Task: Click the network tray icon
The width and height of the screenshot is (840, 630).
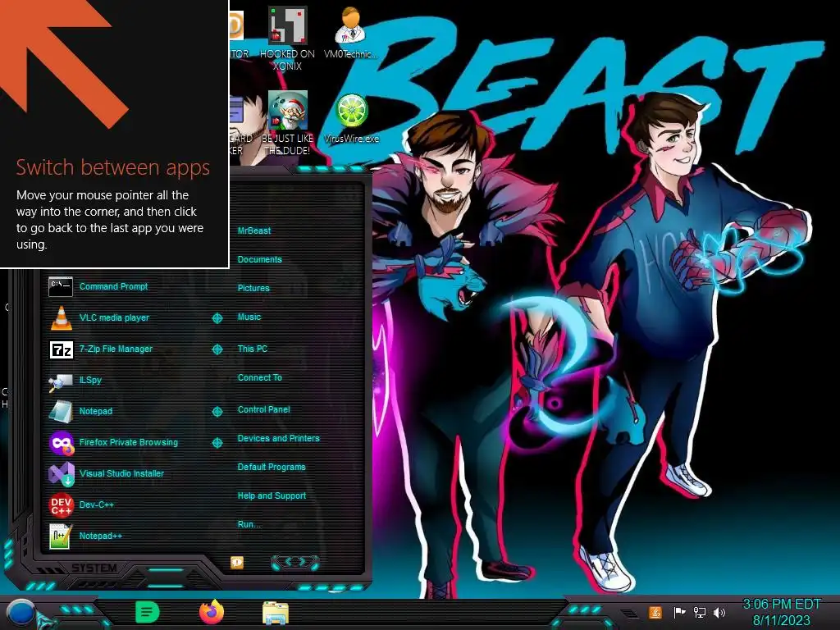Action: (x=699, y=612)
